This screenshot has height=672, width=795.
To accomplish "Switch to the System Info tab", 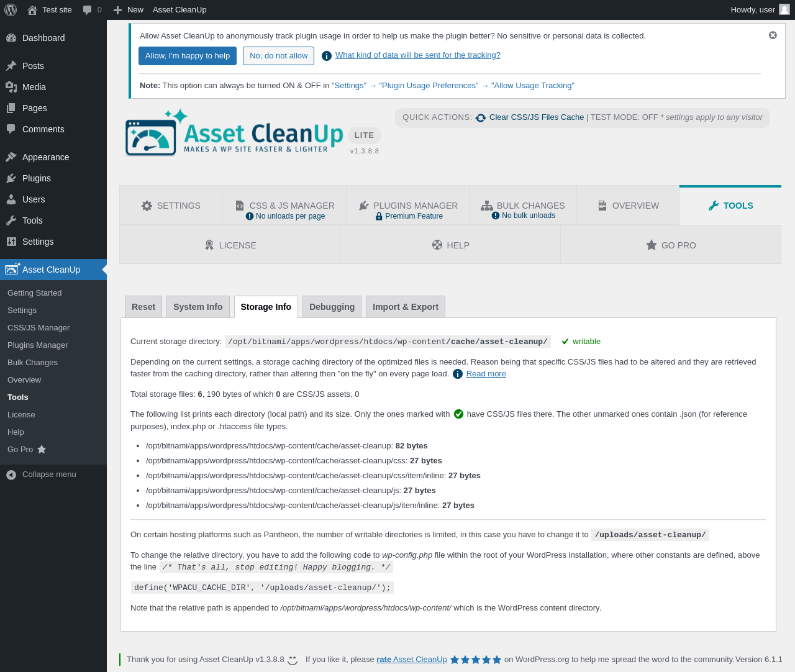I will pyautogui.click(x=198, y=307).
